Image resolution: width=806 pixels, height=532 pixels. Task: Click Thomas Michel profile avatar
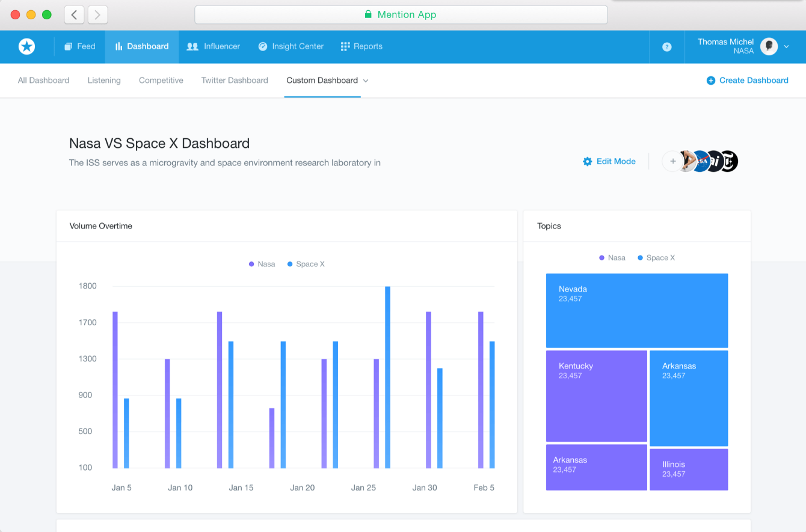[x=769, y=46]
